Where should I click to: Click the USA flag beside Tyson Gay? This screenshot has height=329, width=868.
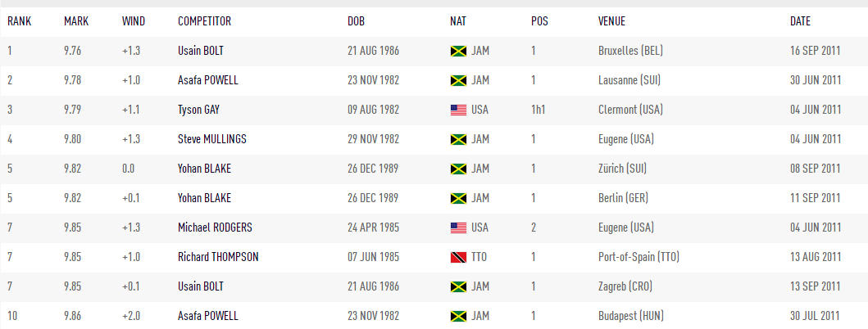pyautogui.click(x=458, y=110)
